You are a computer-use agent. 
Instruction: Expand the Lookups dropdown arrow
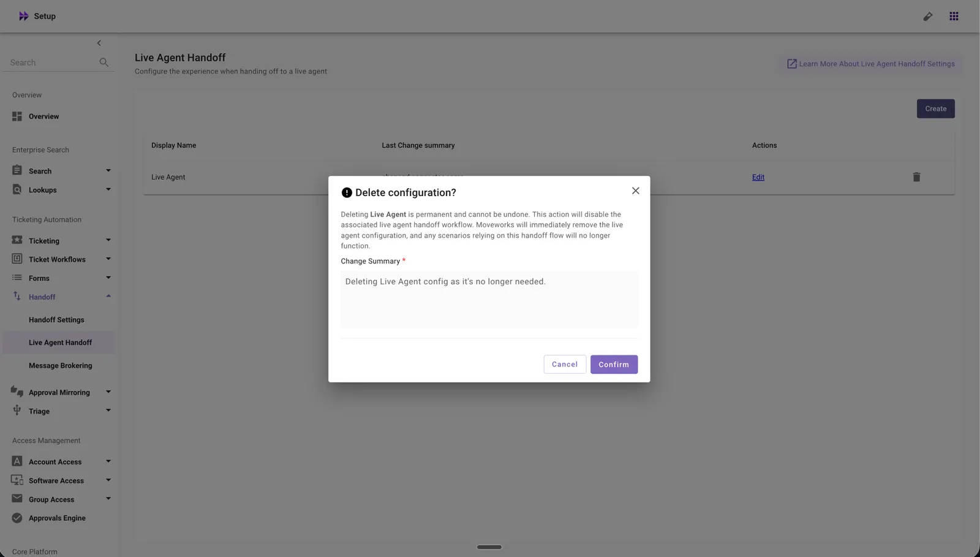click(x=108, y=189)
